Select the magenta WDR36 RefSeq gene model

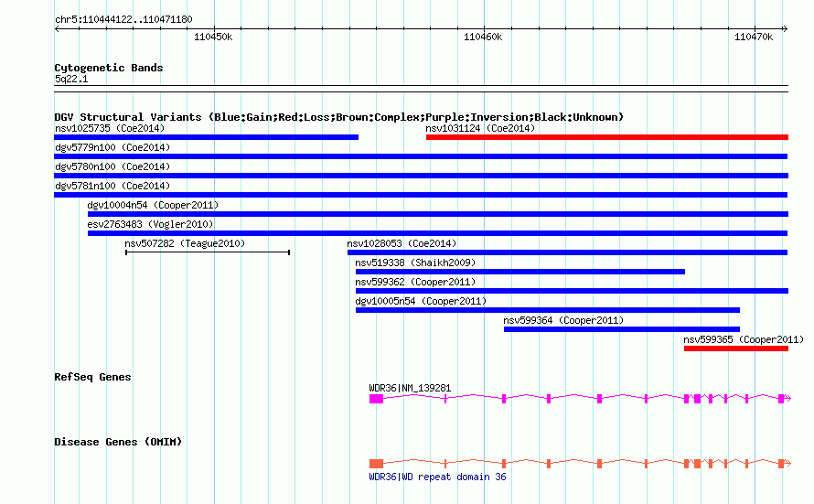580,399
